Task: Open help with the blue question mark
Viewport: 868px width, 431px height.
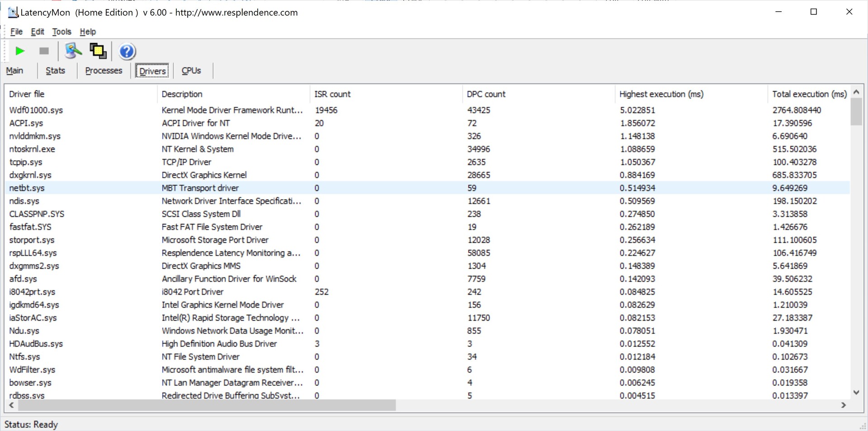Action: click(127, 52)
